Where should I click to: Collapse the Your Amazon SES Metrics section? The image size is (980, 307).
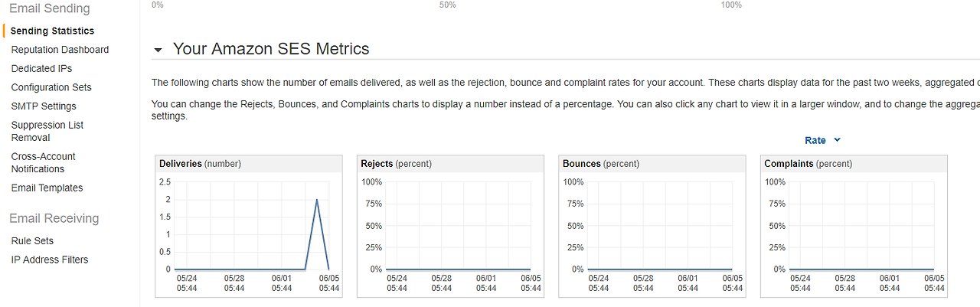158,50
